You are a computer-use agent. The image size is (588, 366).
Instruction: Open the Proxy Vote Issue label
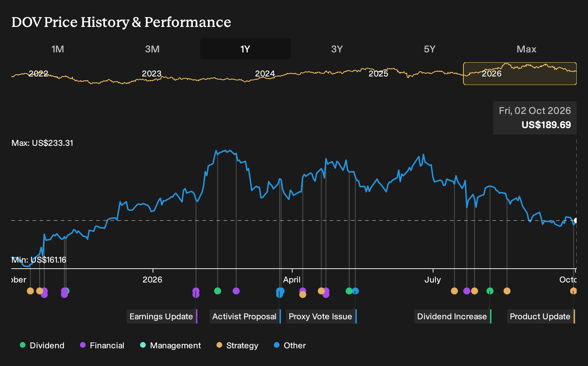[x=321, y=316]
